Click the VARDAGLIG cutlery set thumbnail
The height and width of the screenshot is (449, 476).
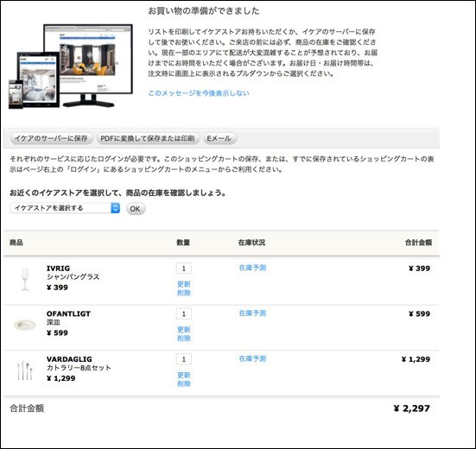point(25,370)
